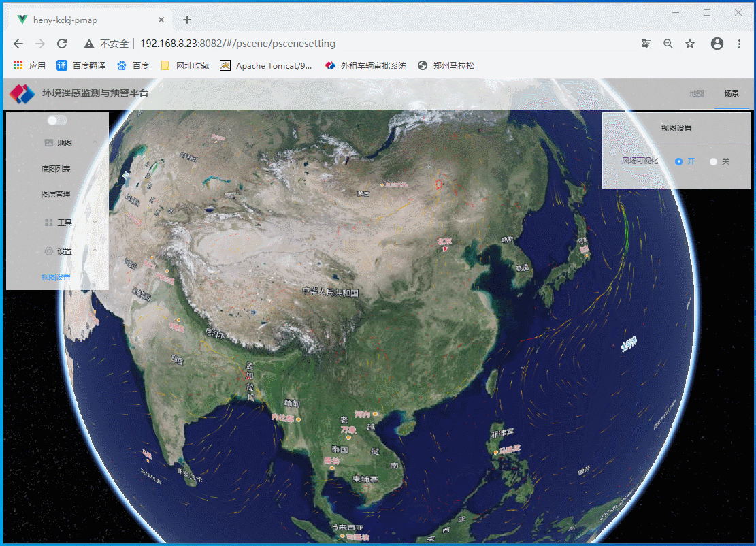The width and height of the screenshot is (756, 546).
Task: Turn wind field visualization on (开)
Action: (679, 161)
